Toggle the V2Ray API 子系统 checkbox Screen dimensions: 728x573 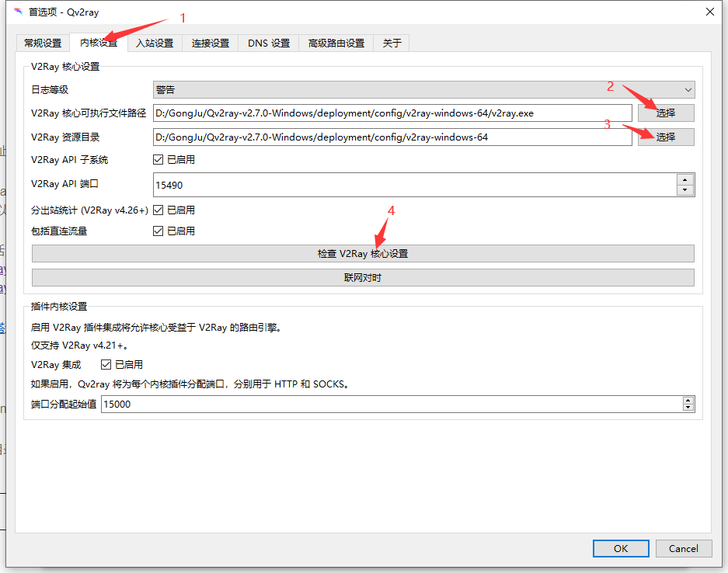pos(158,160)
